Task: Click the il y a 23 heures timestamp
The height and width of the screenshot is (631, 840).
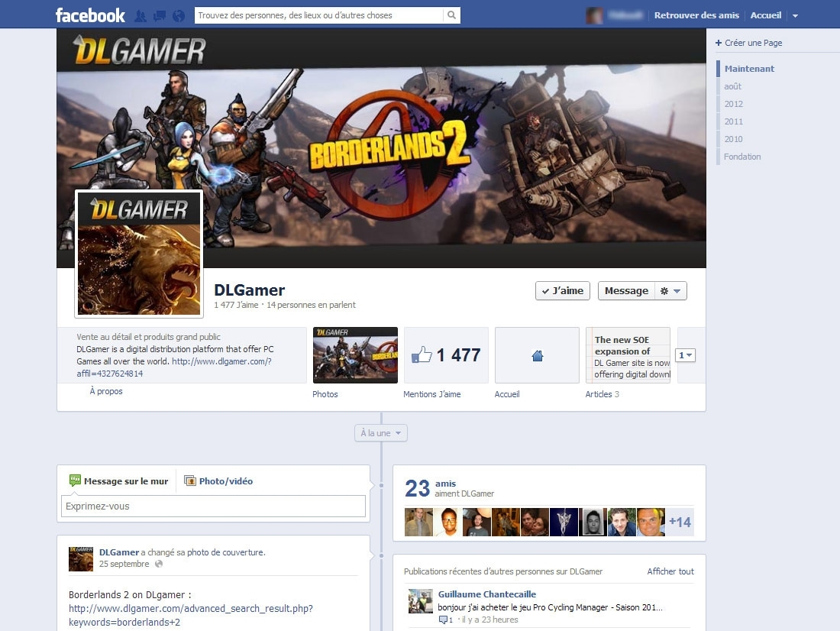Action: click(x=490, y=620)
